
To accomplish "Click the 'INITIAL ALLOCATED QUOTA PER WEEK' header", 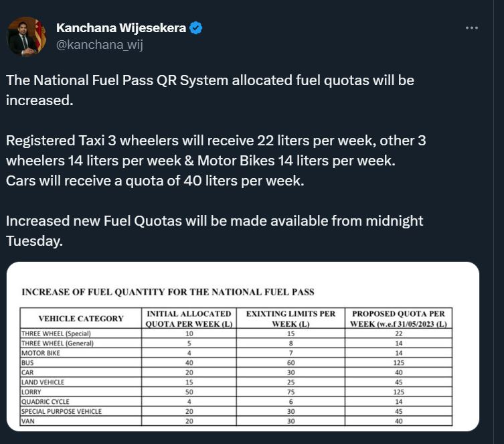I will click(189, 319).
